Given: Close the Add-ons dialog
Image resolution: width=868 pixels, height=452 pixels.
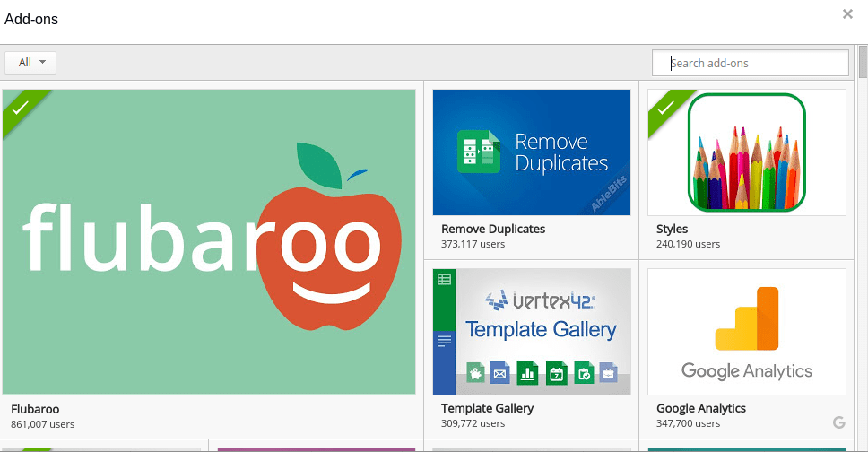Looking at the screenshot, I should pyautogui.click(x=847, y=13).
